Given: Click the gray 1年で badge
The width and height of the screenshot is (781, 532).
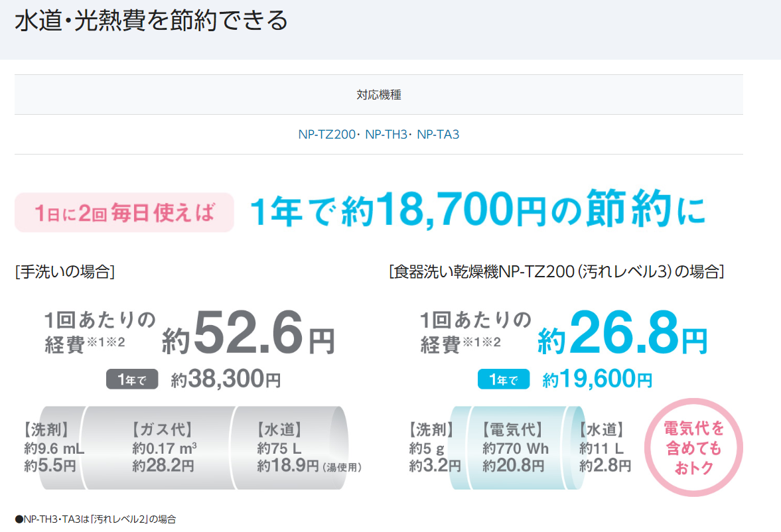Looking at the screenshot, I should tap(132, 379).
